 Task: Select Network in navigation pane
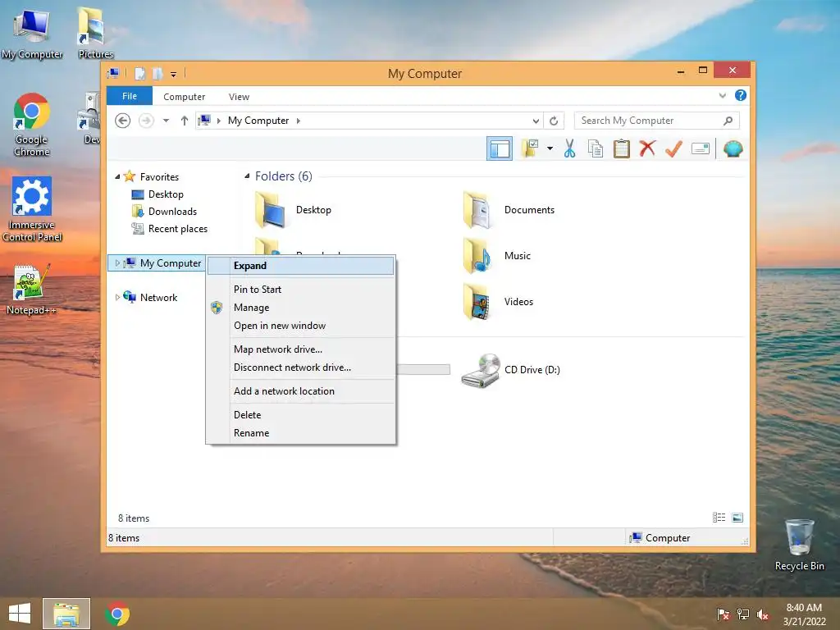pyautogui.click(x=151, y=297)
